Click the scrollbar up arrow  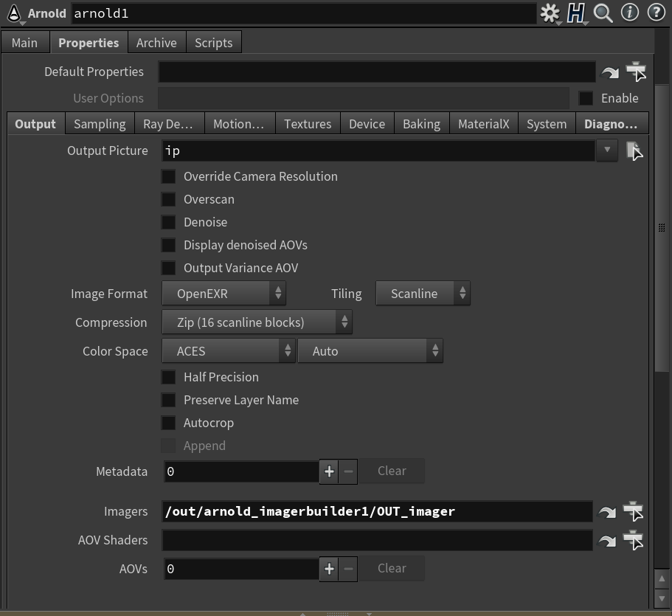(x=662, y=579)
